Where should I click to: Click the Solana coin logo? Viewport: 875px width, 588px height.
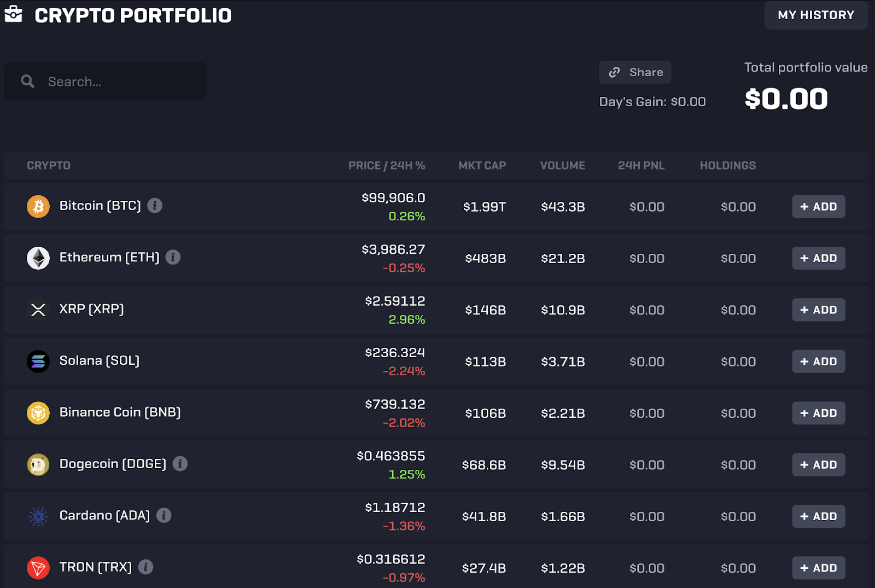pos(38,361)
